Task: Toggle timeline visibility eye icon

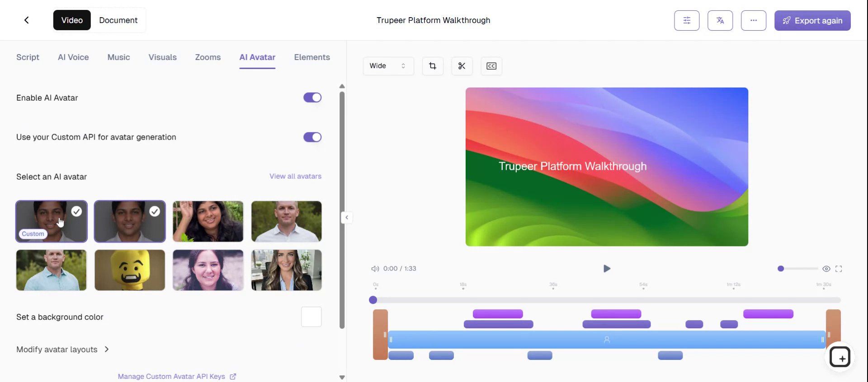Action: tap(826, 269)
